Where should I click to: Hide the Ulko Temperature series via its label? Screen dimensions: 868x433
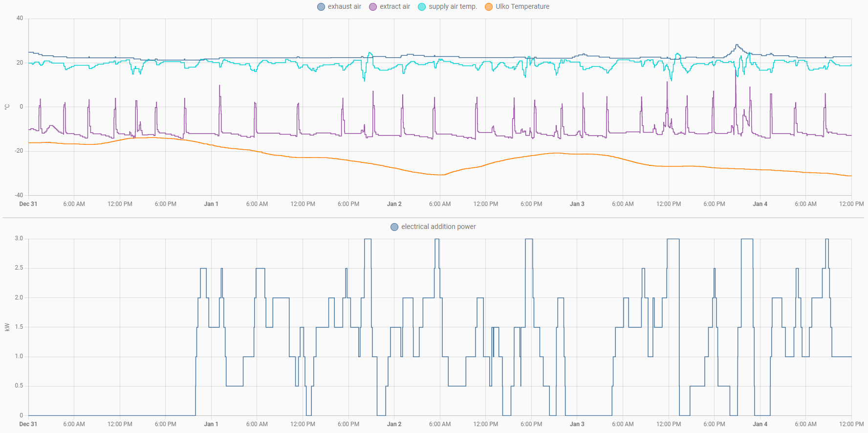click(x=522, y=6)
